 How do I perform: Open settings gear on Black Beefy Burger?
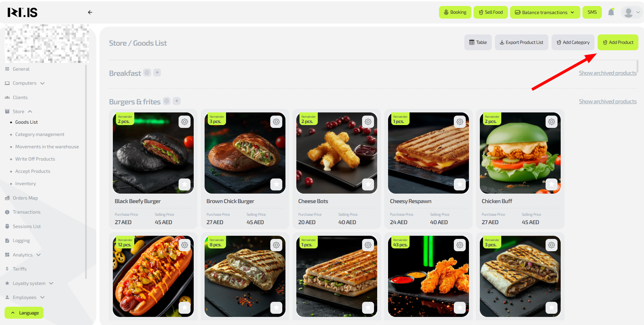[x=185, y=122]
